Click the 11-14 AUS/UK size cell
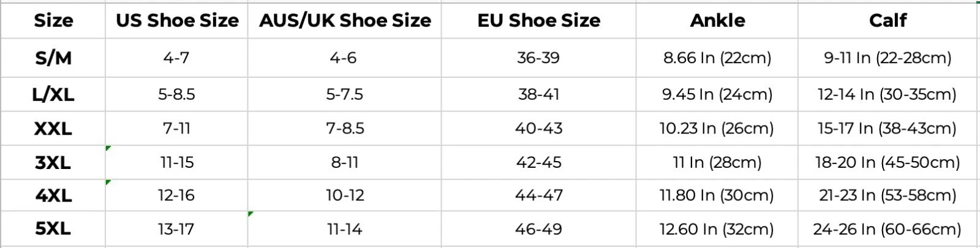This screenshot has width=980, height=248. pos(344,229)
